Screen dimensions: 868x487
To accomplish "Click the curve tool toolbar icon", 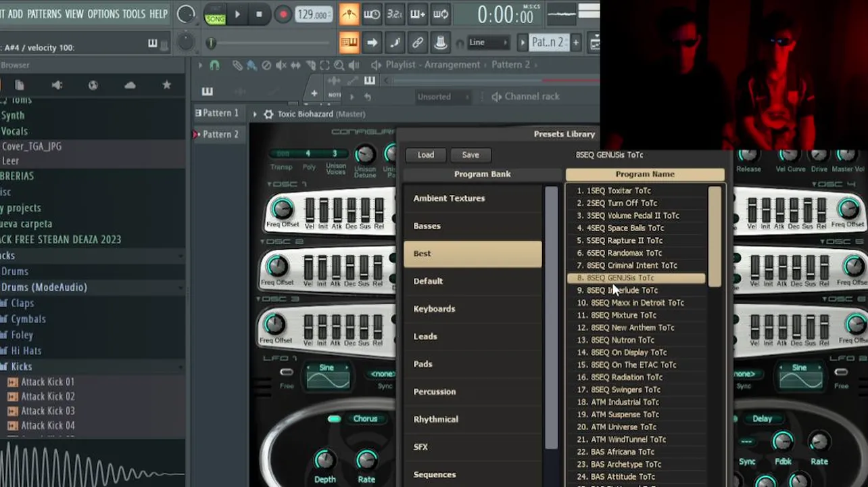I will click(x=395, y=43).
